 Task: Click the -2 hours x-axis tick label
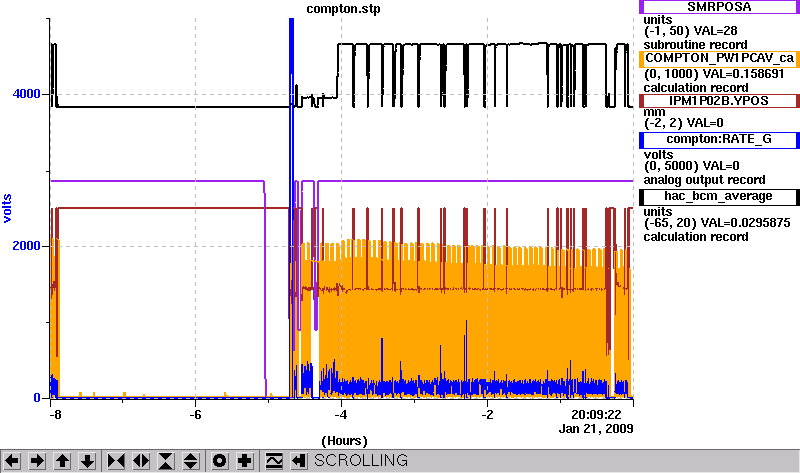[x=487, y=414]
